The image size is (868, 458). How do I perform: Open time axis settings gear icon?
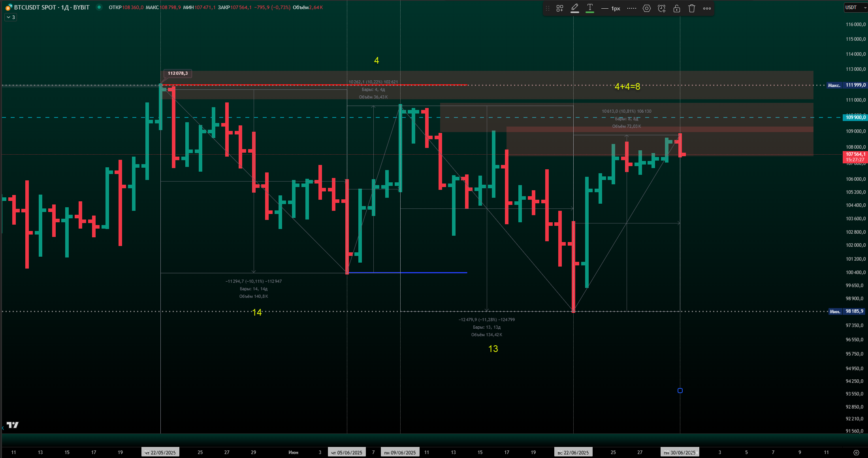point(856,452)
